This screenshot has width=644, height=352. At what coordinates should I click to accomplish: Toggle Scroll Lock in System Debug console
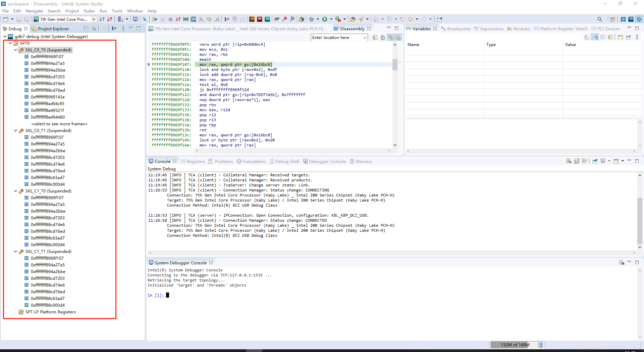(577, 161)
